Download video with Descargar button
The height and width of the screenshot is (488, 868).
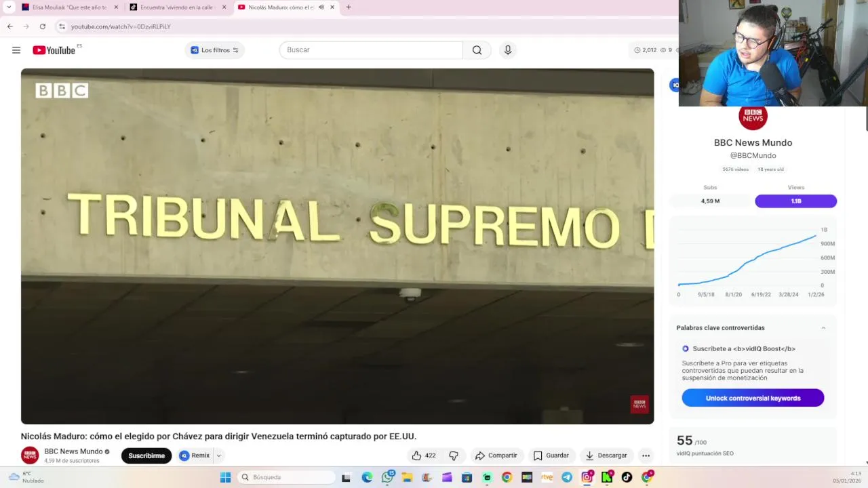606,455
